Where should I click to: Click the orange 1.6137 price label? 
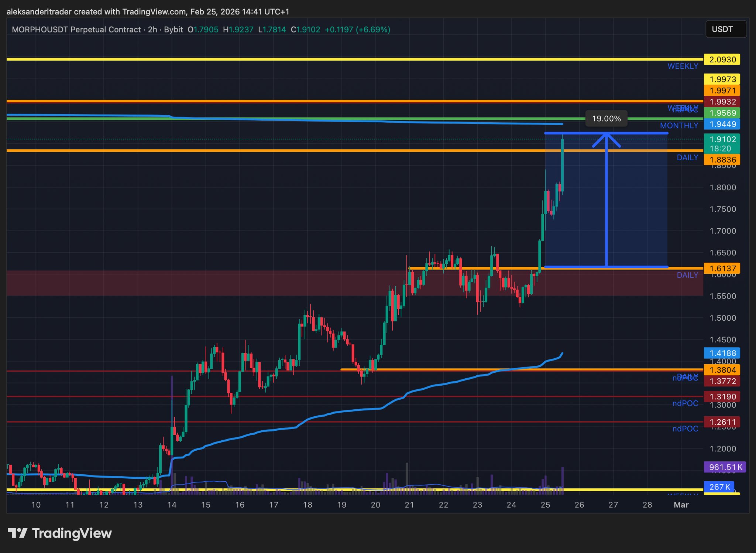[722, 269]
